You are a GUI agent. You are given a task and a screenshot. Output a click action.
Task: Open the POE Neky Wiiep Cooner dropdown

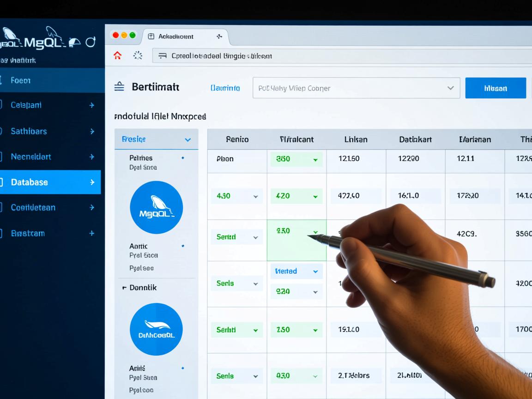click(356, 88)
